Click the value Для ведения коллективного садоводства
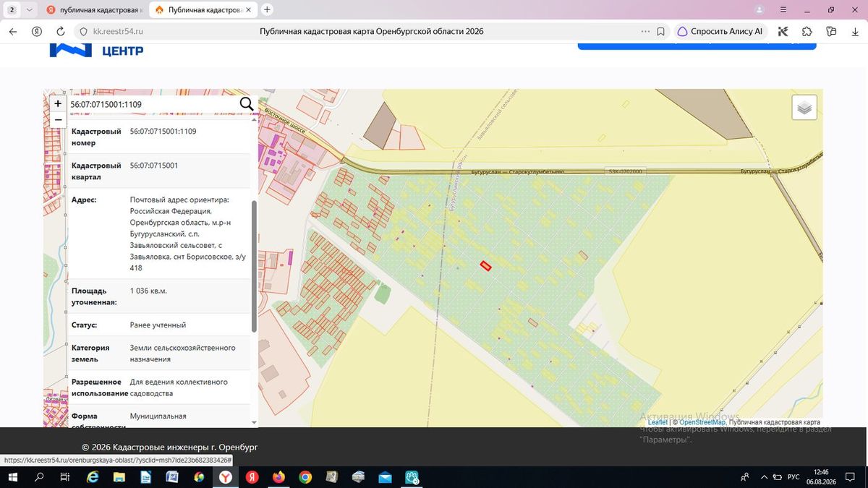The height and width of the screenshot is (488, 868). click(179, 388)
